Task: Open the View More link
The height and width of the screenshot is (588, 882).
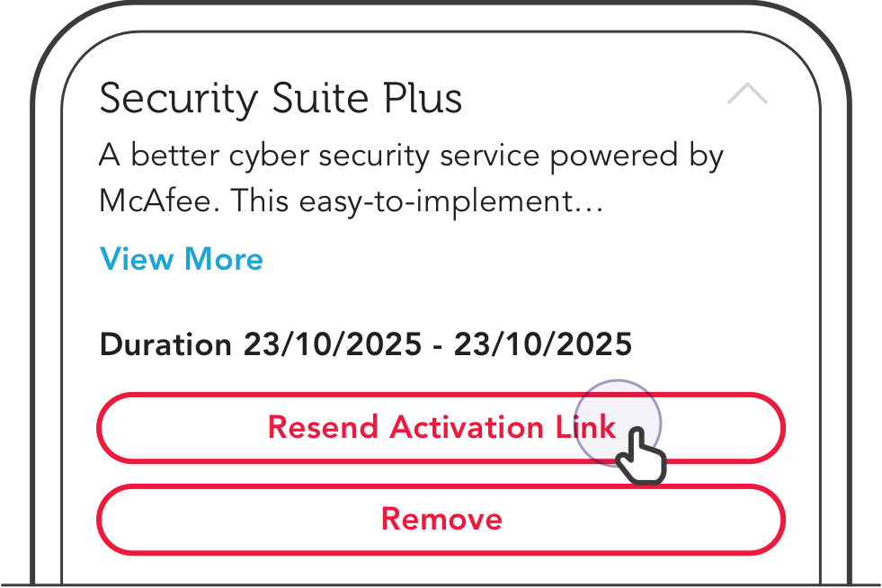Action: [x=181, y=259]
